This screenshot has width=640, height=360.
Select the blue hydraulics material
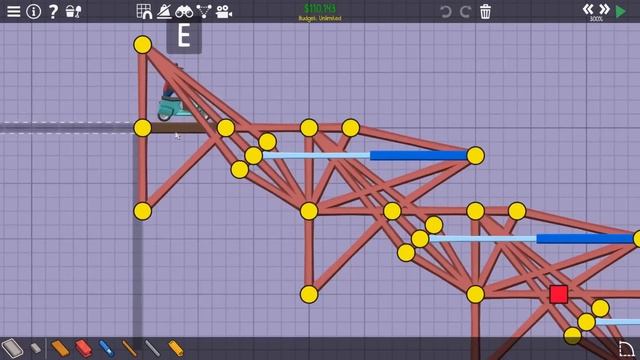click(x=107, y=349)
